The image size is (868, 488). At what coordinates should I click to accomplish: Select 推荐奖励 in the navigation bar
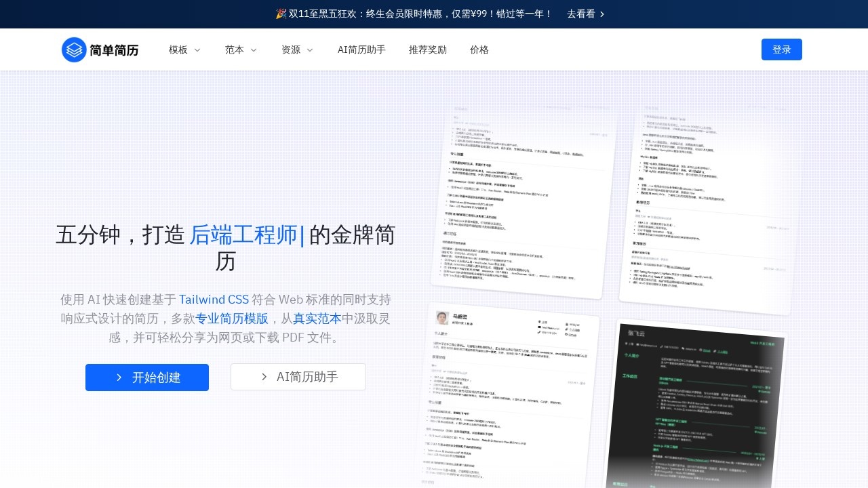point(428,49)
